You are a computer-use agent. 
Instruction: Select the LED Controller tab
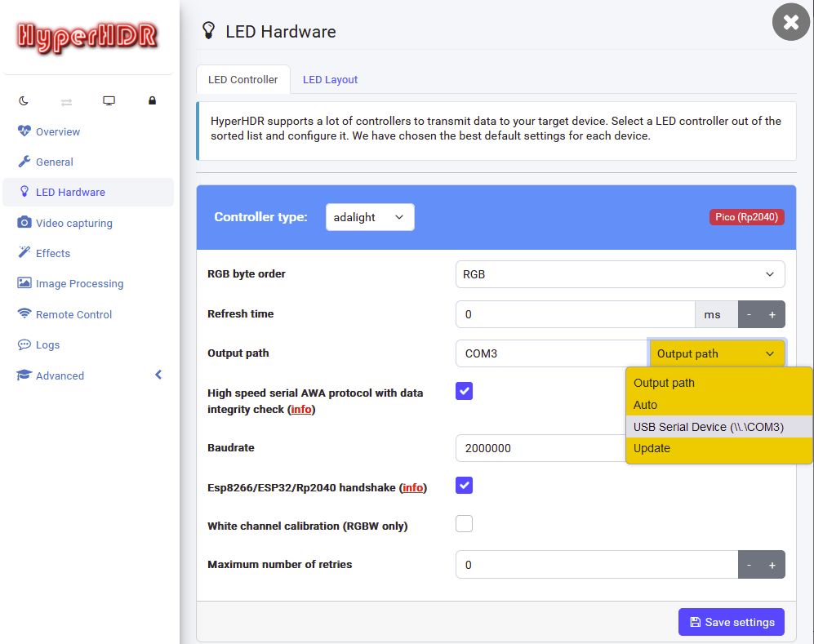pyautogui.click(x=243, y=79)
